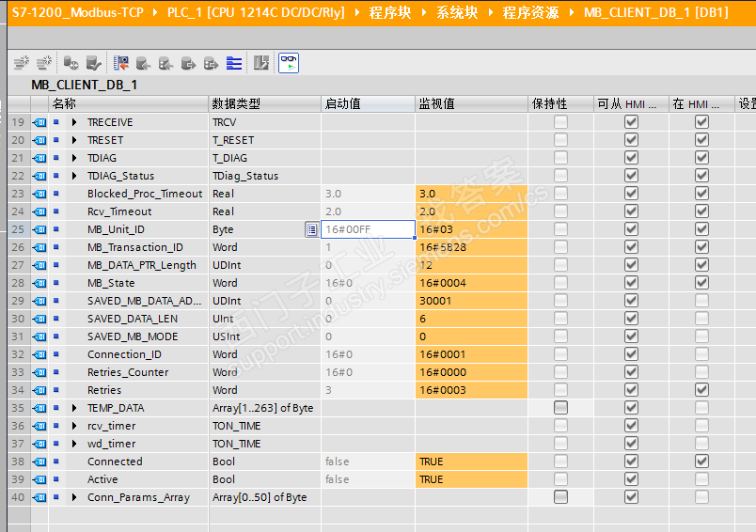Image resolution: width=756 pixels, height=532 pixels.
Task: Click the 可从 HMI column header
Action: pyautogui.click(x=631, y=103)
